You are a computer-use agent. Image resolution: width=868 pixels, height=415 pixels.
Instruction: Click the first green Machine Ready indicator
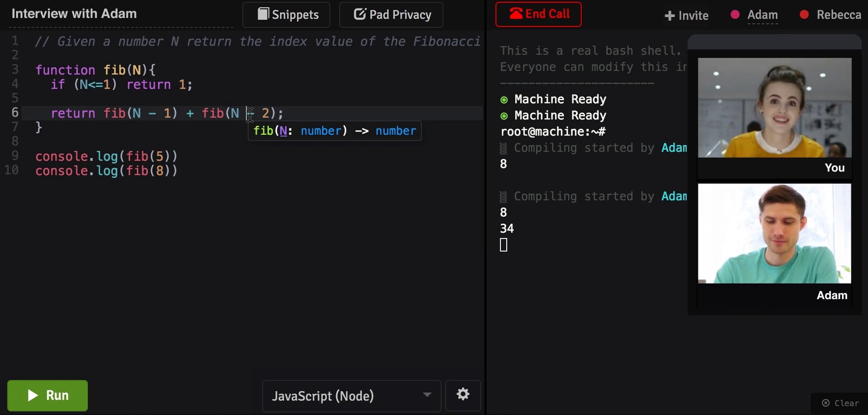pyautogui.click(x=504, y=100)
